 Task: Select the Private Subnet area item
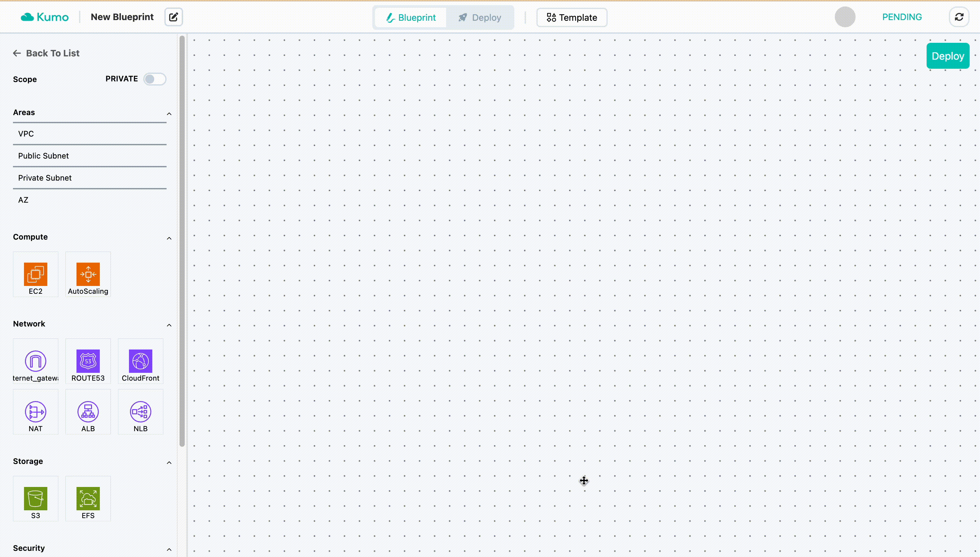[90, 178]
